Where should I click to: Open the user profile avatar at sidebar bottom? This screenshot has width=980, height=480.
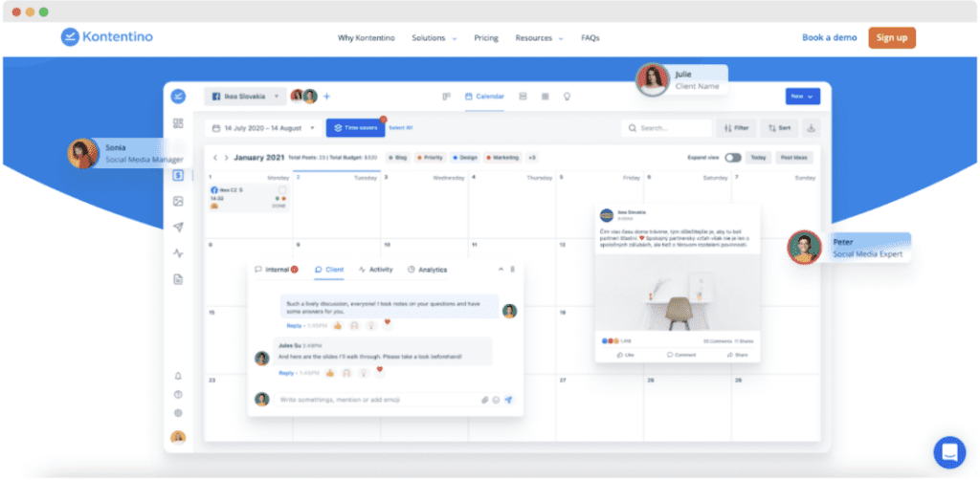click(178, 437)
